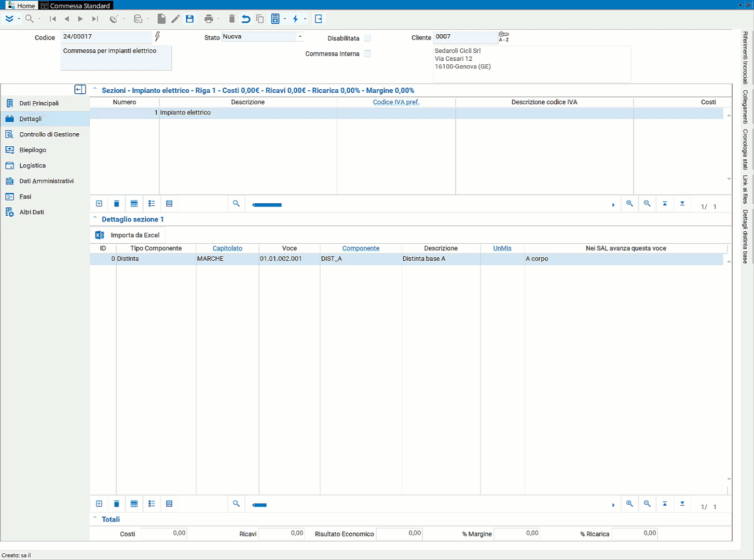Click the edit pencil icon
754x560 pixels.
click(175, 19)
